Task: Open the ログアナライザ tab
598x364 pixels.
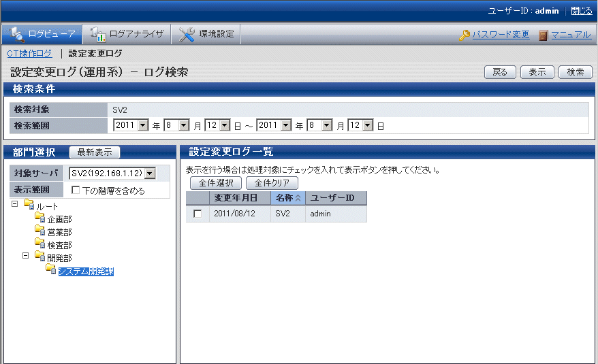Action: click(127, 34)
